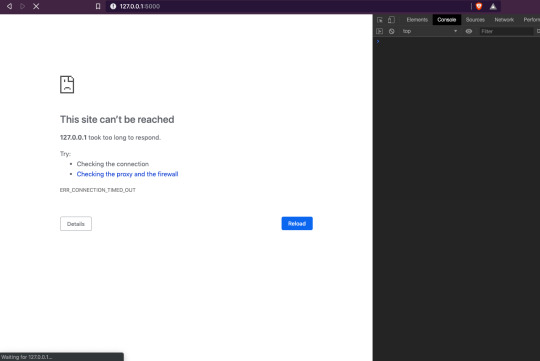Image resolution: width=540 pixels, height=361 pixels.
Task: Switch to the Elements tab
Action: point(417,20)
